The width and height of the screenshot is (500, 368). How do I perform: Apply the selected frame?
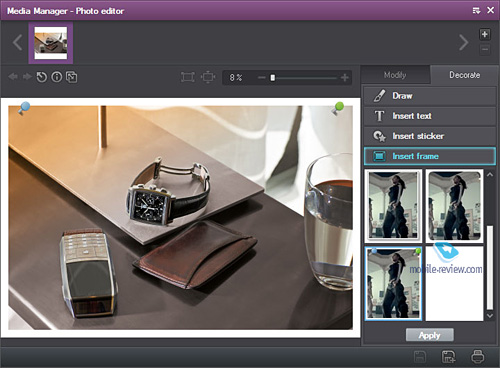point(430,335)
